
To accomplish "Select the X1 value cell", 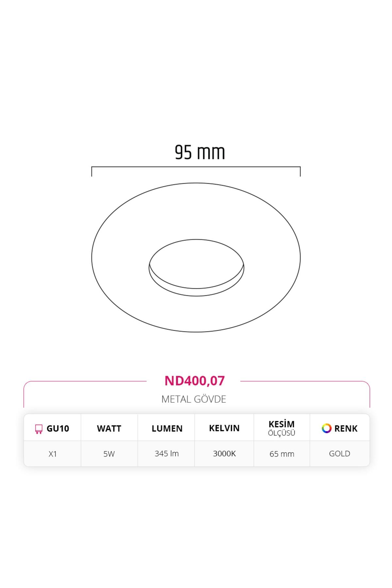I will pos(53,454).
